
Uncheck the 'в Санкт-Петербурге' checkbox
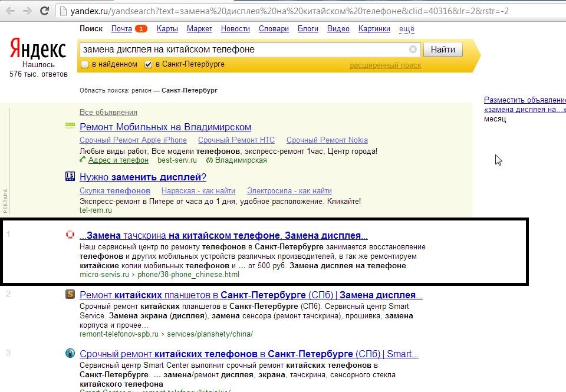pos(148,65)
